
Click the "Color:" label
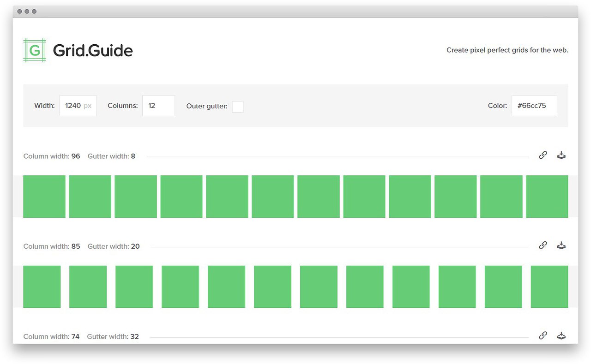click(498, 106)
